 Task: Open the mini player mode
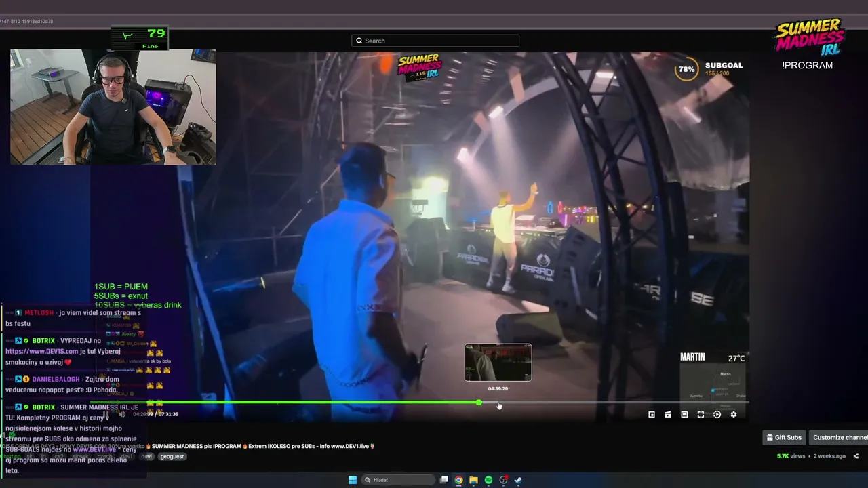tap(652, 414)
